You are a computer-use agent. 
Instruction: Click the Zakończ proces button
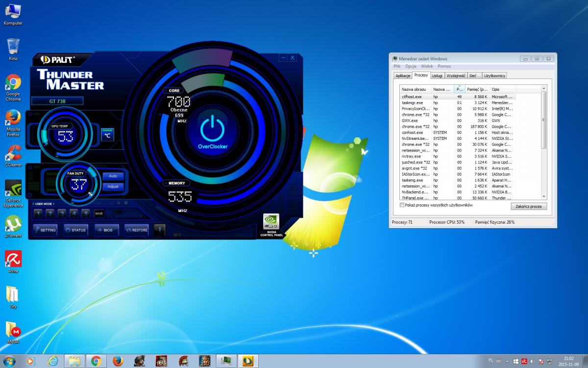529,207
